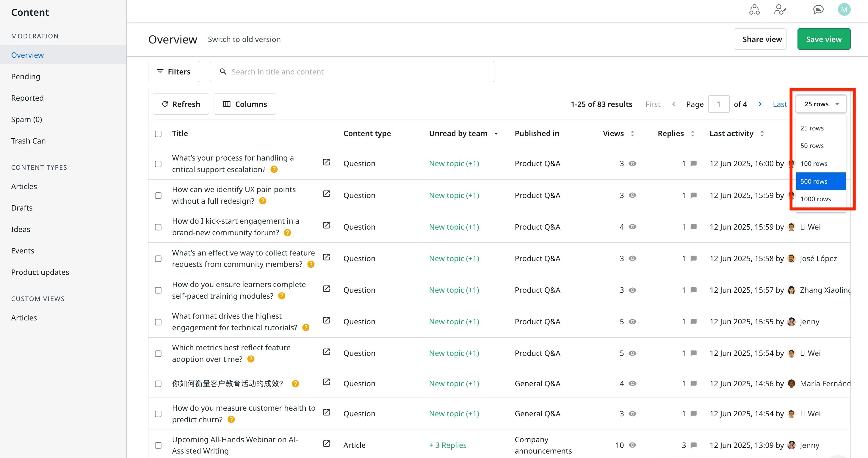This screenshot has width=868, height=458.
Task: Click the chat messages icon in header
Action: (818, 10)
